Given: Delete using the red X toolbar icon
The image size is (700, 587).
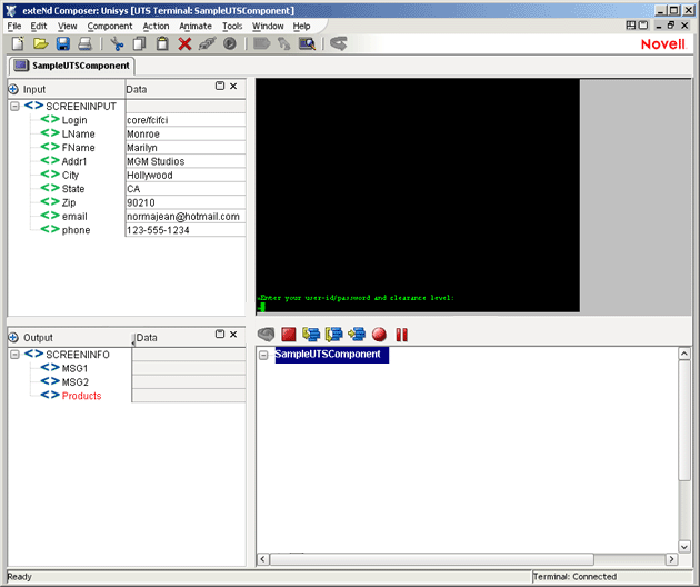Looking at the screenshot, I should tap(185, 44).
